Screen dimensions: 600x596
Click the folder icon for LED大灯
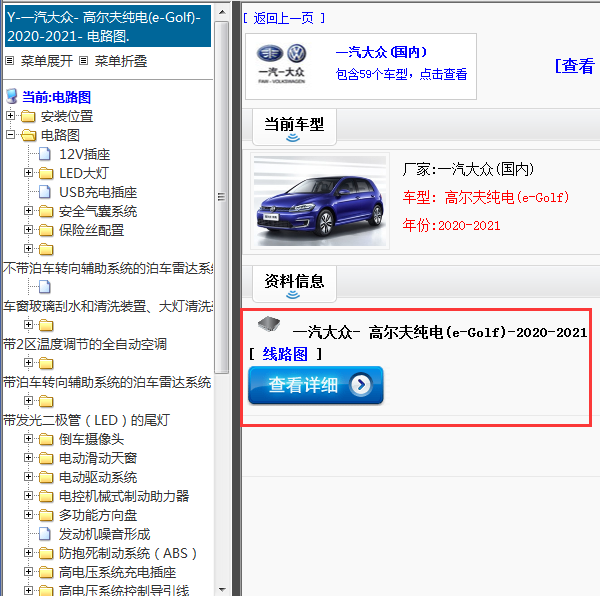click(46, 173)
